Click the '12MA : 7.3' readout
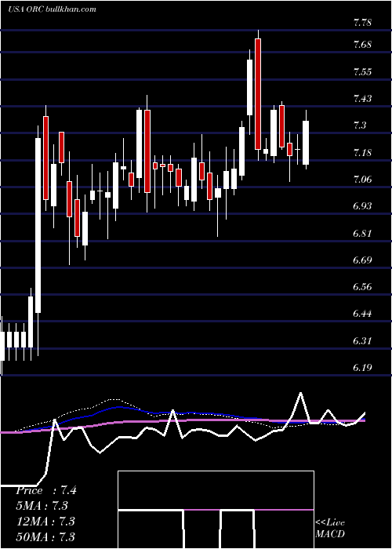 [x=45, y=521]
